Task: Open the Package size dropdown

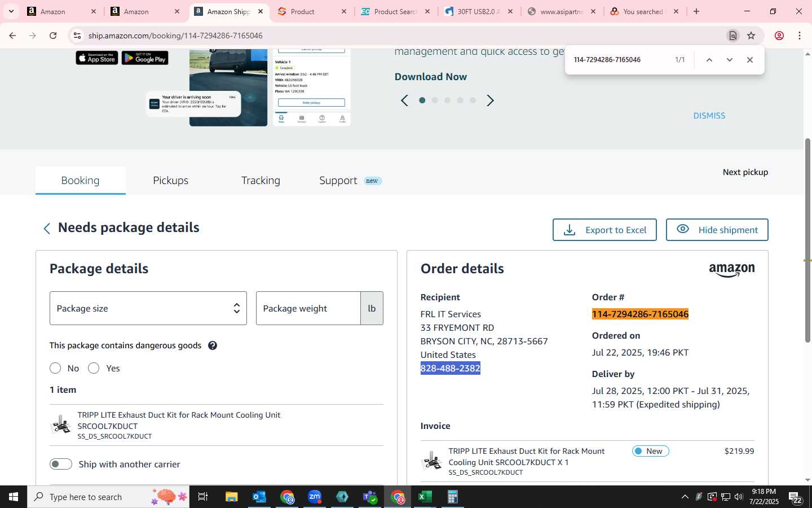Action: [x=148, y=308]
